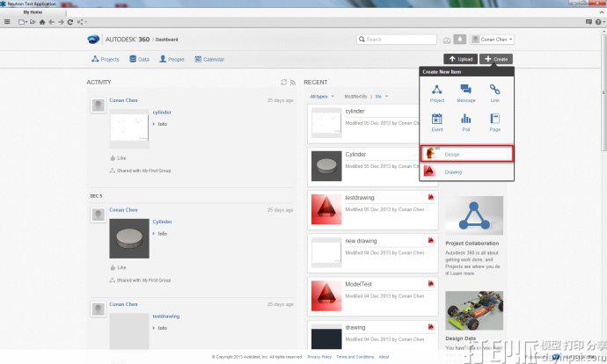The width and height of the screenshot is (607, 364).
Task: Create a new Event item
Action: point(437,122)
